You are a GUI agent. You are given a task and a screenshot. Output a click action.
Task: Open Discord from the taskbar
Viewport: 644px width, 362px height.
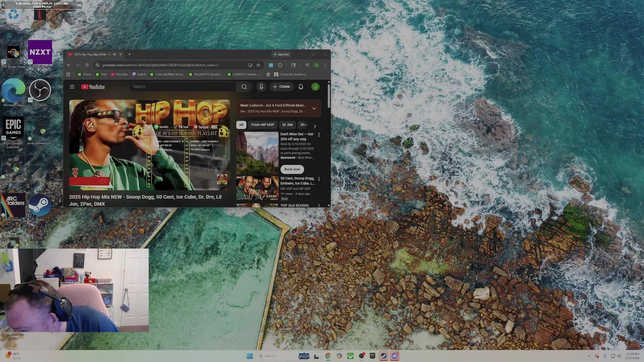pos(394,356)
